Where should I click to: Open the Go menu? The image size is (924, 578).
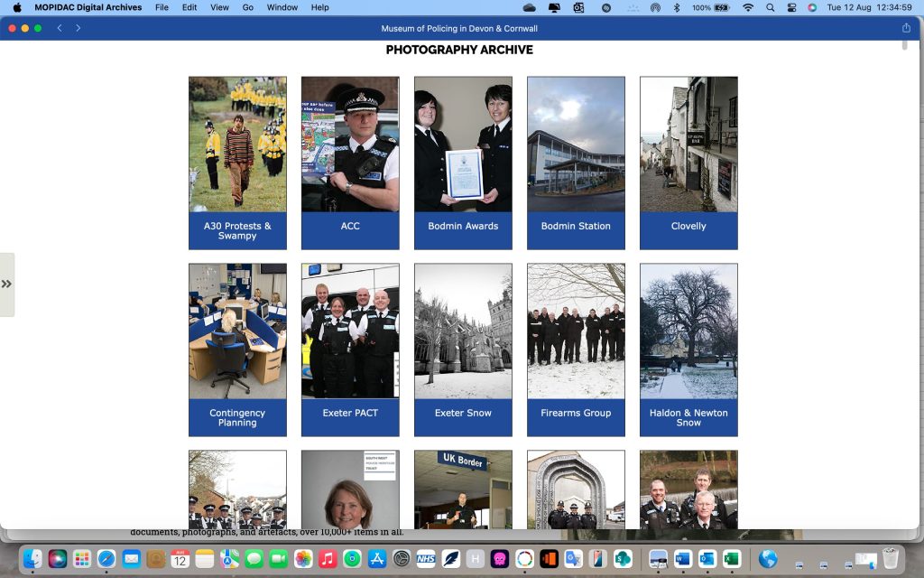[x=247, y=7]
